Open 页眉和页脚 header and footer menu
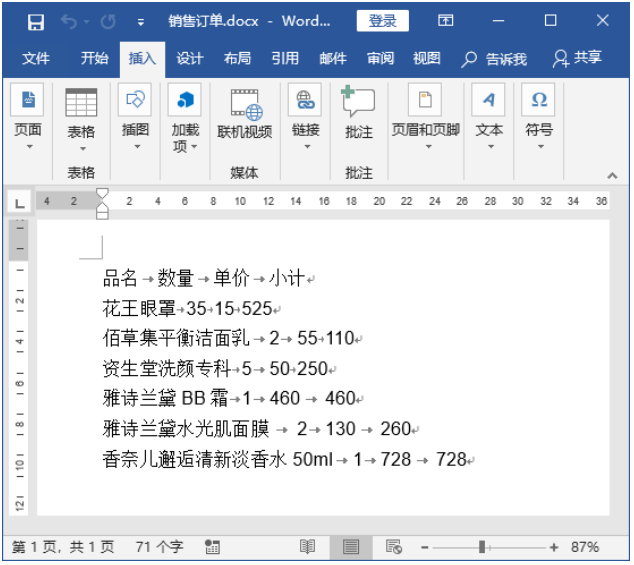The image size is (634, 565). point(426,116)
